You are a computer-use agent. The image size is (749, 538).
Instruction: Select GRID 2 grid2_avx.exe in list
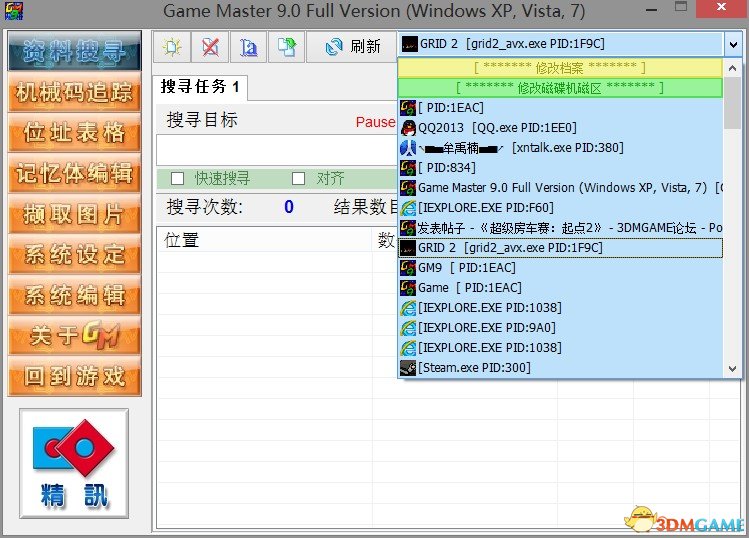point(560,247)
